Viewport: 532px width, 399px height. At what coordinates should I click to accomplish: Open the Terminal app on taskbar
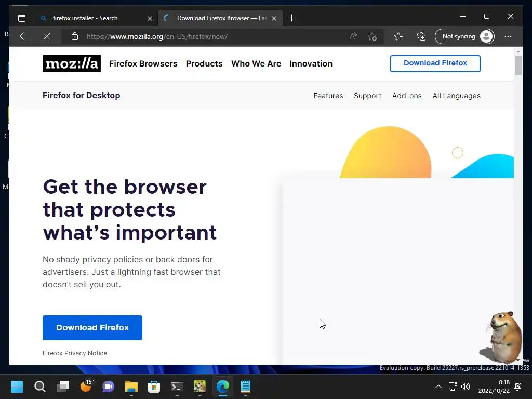click(177, 387)
